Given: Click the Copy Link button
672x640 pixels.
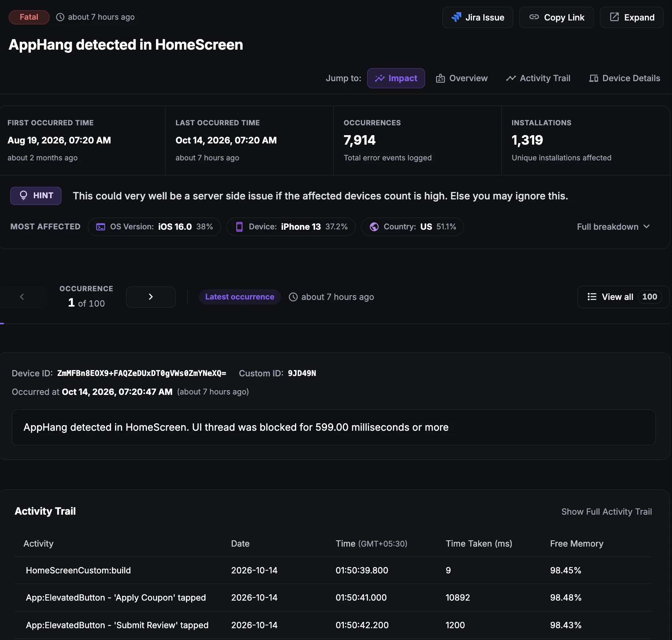Looking at the screenshot, I should click(x=556, y=17).
